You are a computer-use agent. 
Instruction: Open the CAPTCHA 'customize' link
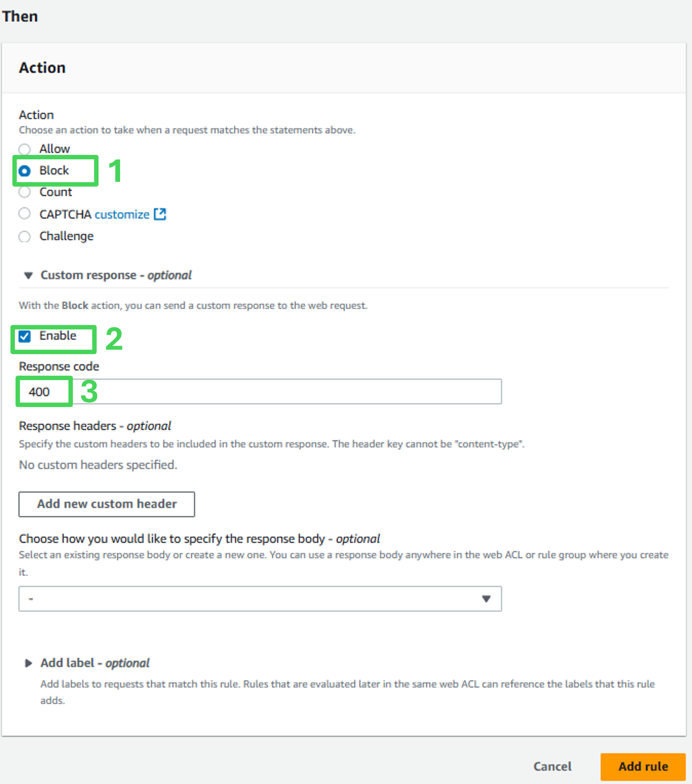point(122,214)
